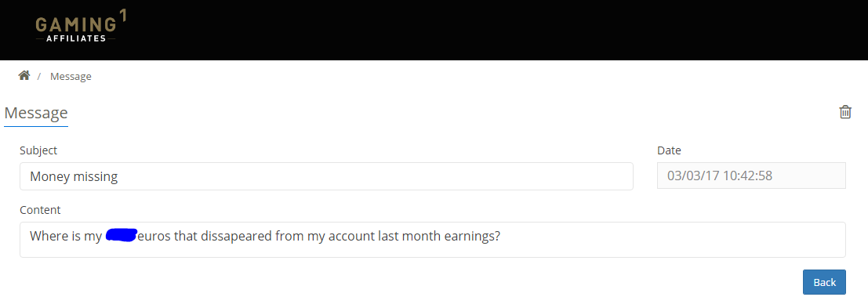Screen dimensions: 868x304
Task: Click the breadcrumb slash separator
Action: pyautogui.click(x=39, y=76)
